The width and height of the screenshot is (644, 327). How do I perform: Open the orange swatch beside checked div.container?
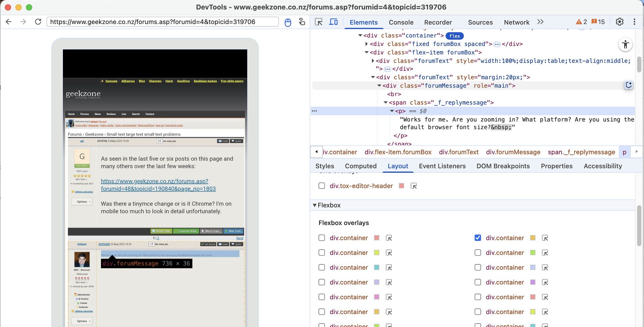pos(533,238)
